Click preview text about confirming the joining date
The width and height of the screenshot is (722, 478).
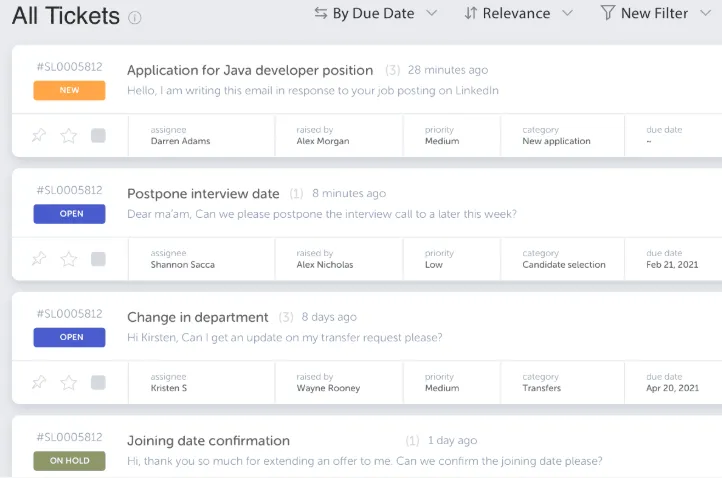coord(365,461)
